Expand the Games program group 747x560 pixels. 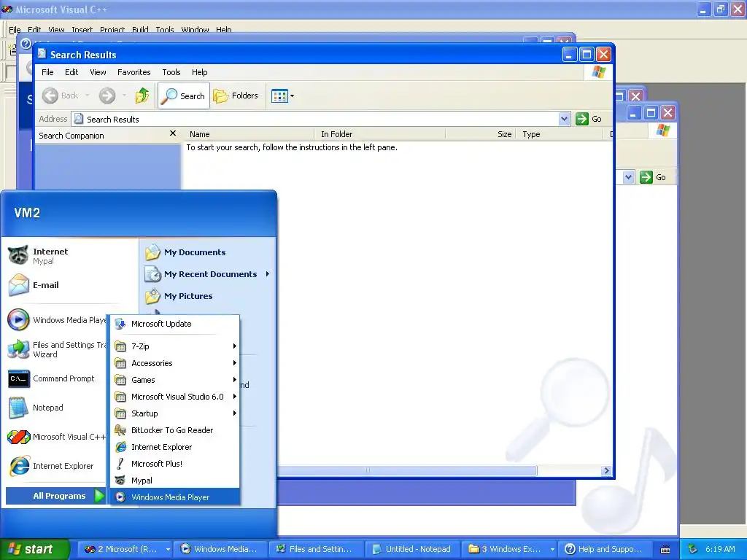pos(175,380)
